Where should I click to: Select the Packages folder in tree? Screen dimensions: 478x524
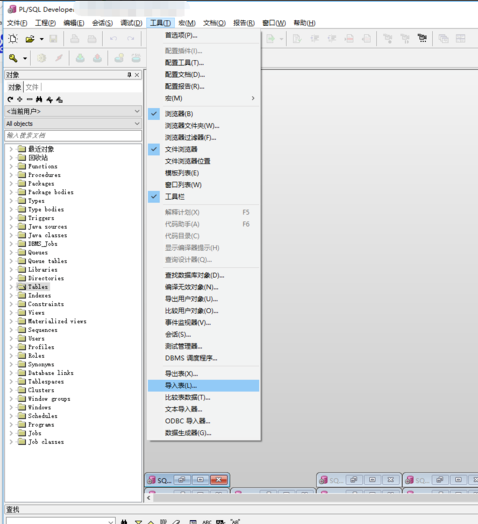(41, 183)
